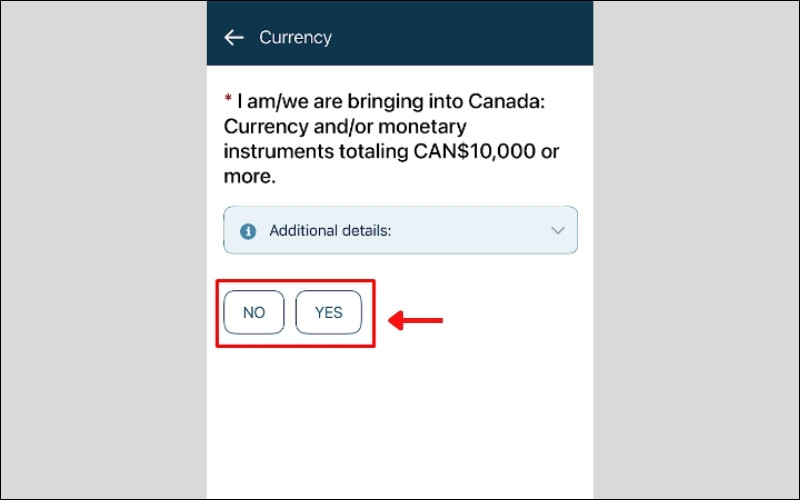The image size is (800, 500).
Task: Click the grey margin left of the app
Action: click(x=100, y=250)
